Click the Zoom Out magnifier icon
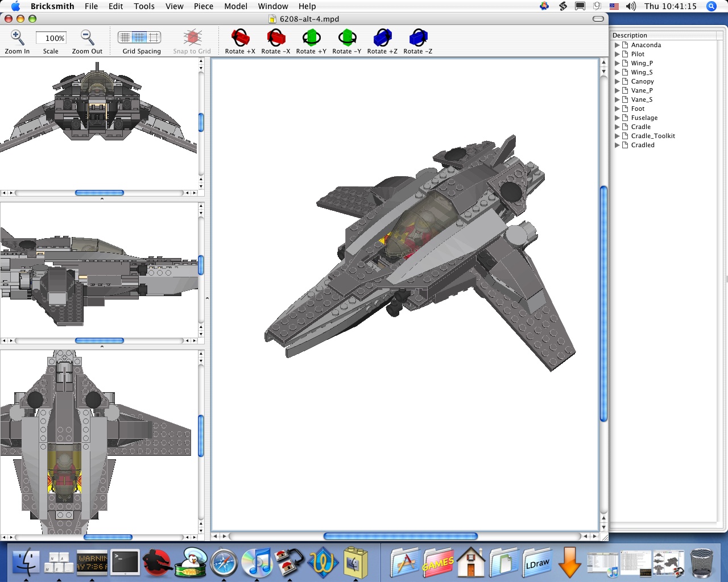The image size is (728, 582). 87,38
